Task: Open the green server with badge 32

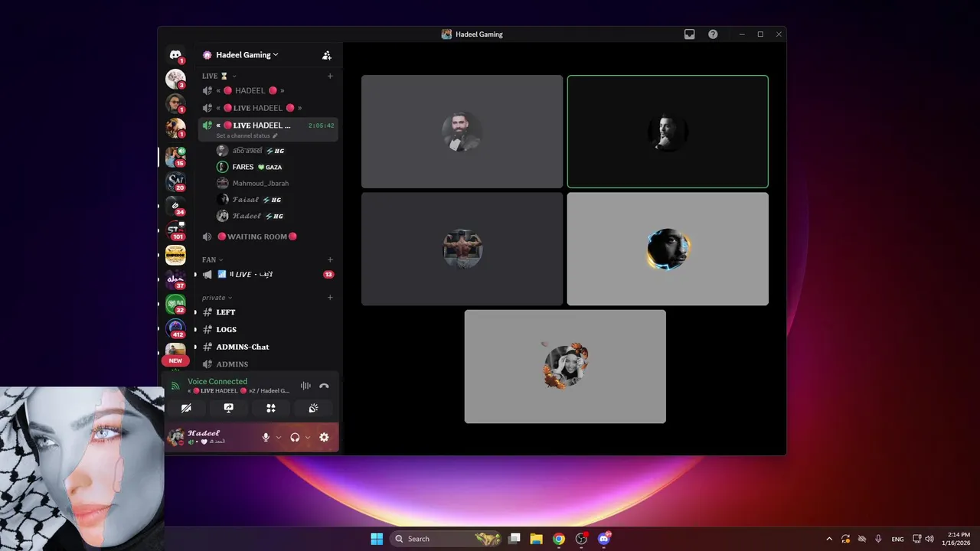Action: coord(175,304)
